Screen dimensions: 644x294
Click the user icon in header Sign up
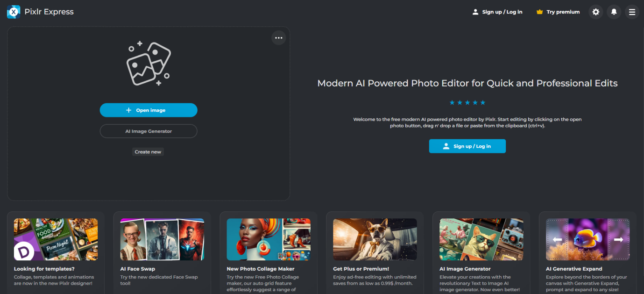click(x=475, y=12)
